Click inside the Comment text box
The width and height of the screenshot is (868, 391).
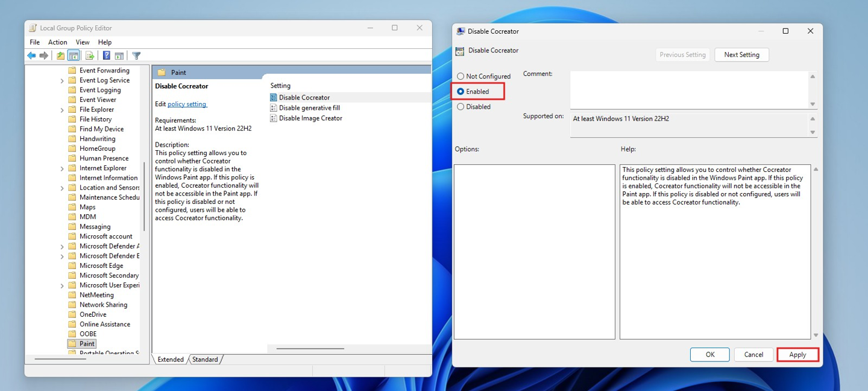[x=688, y=89]
